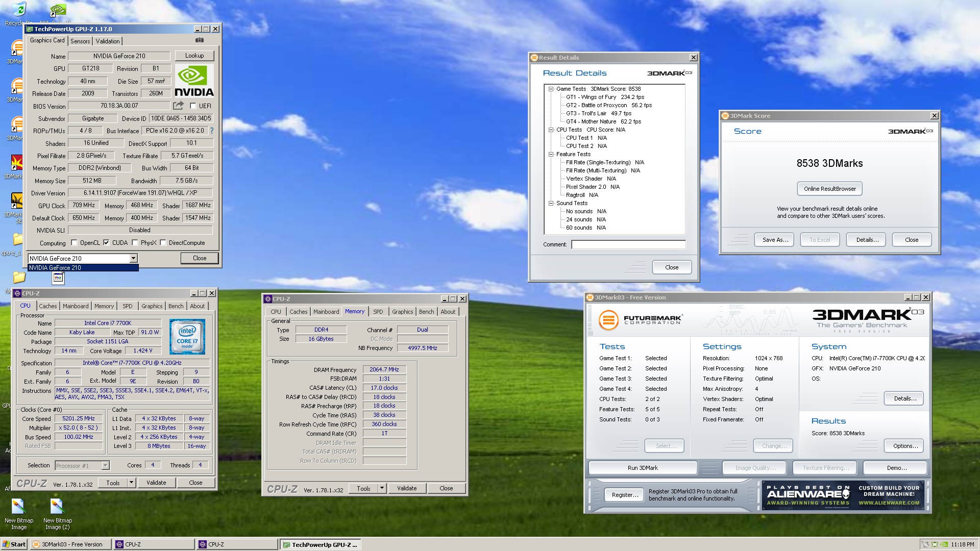Viewport: 980px width, 551px height.
Task: Click the NVIDIA logo in GPU-Z
Action: [194, 81]
